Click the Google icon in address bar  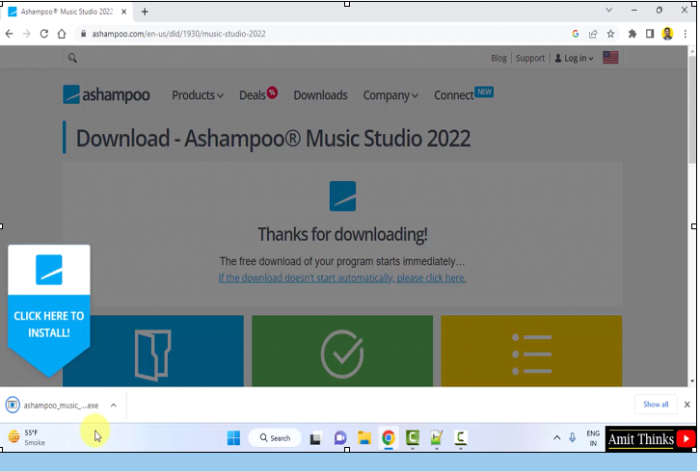575,34
